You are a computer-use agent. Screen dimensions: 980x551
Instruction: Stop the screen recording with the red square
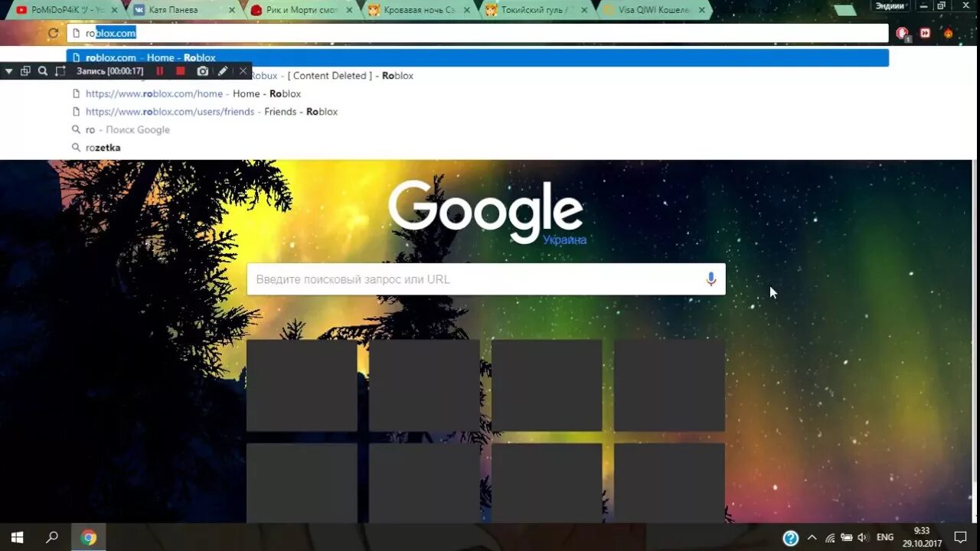point(181,71)
